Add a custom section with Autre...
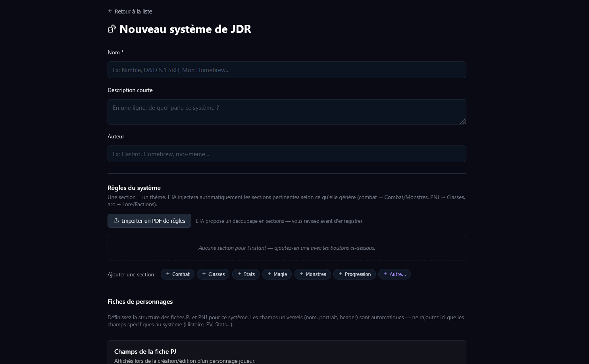Image resolution: width=589 pixels, height=364 pixels. (x=395, y=274)
